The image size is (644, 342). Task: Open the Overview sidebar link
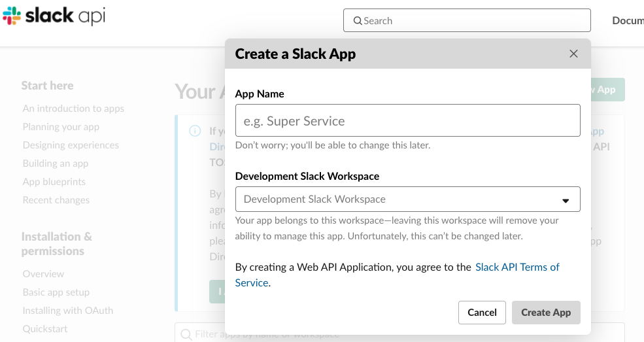(43, 274)
